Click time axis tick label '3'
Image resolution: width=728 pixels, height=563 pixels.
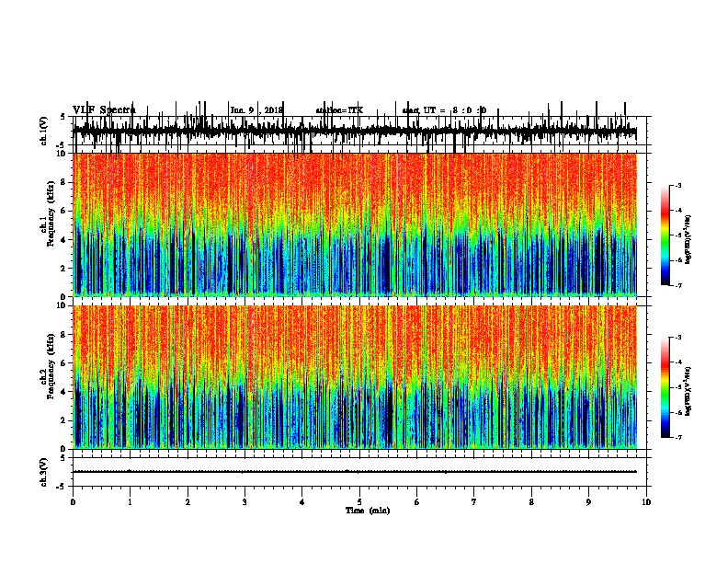pos(245,501)
